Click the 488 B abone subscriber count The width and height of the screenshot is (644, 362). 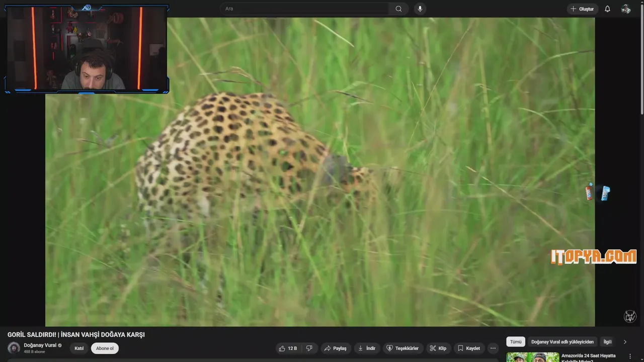coord(34,352)
